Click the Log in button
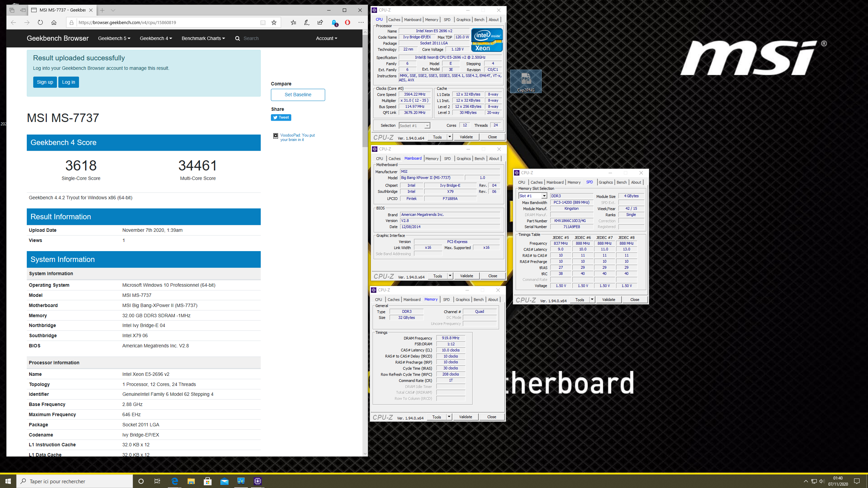The image size is (868, 488). pyautogui.click(x=68, y=82)
